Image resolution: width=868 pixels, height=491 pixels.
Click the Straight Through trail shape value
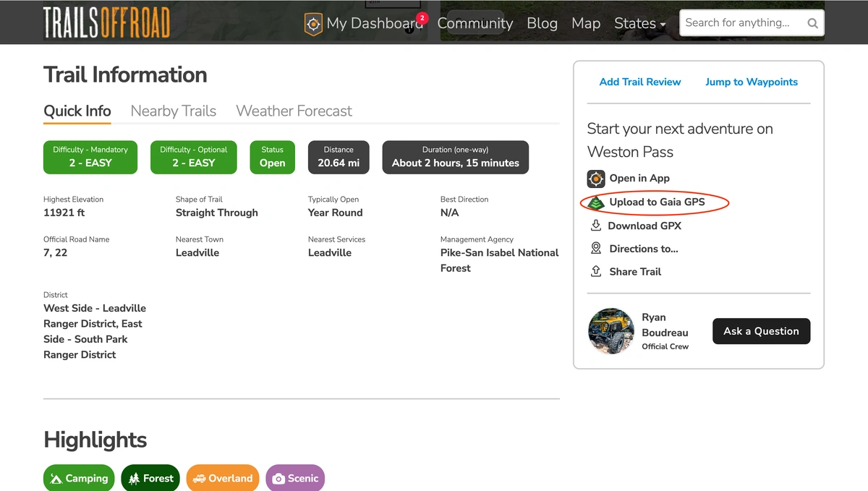(217, 213)
